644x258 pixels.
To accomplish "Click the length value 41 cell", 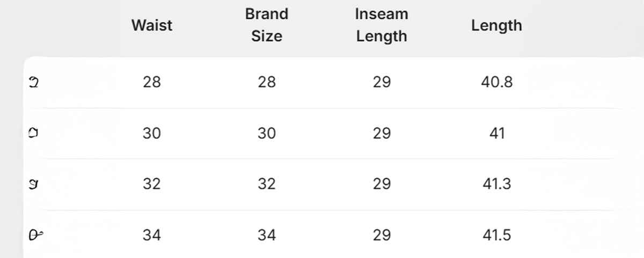I will [x=497, y=133].
